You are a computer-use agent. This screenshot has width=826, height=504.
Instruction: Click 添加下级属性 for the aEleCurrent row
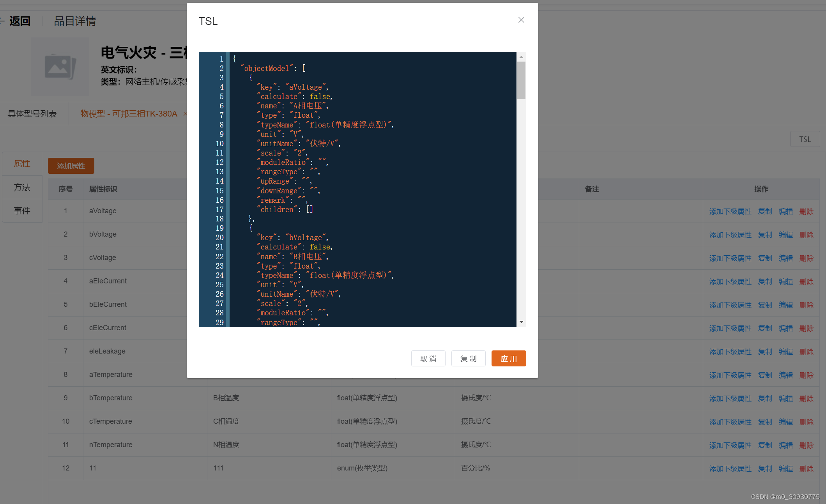point(730,281)
